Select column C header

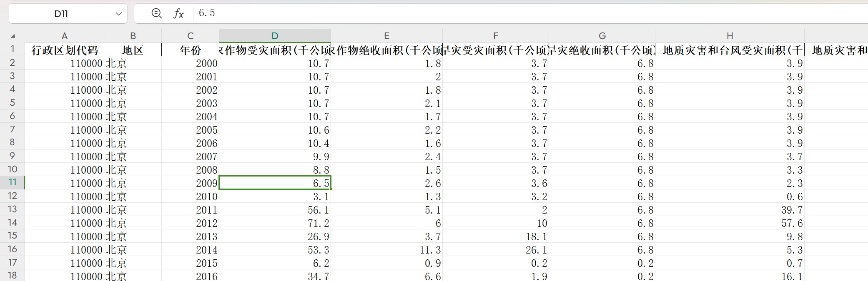tap(191, 36)
